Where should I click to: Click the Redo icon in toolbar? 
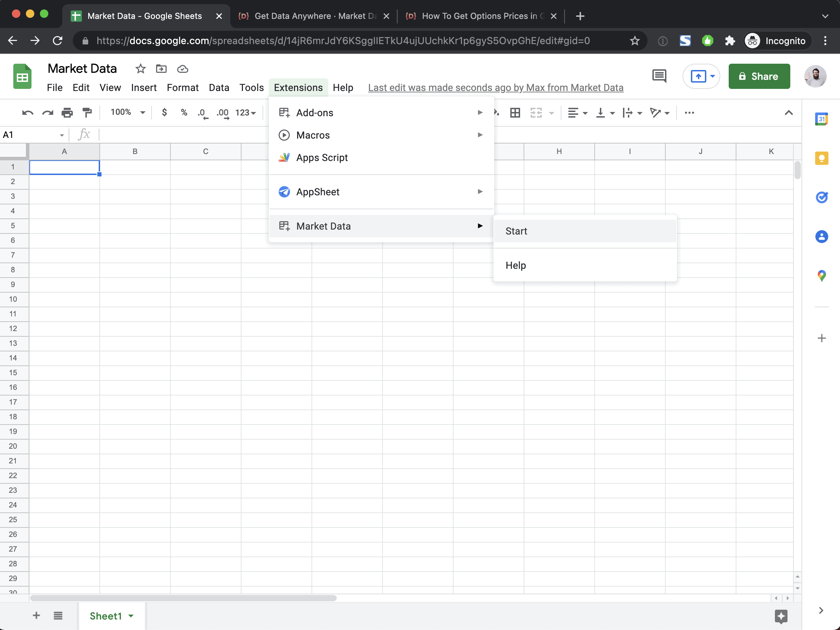coord(48,113)
